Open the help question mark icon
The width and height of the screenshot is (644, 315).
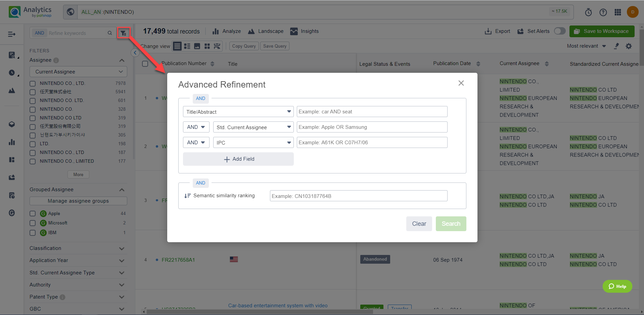click(603, 12)
